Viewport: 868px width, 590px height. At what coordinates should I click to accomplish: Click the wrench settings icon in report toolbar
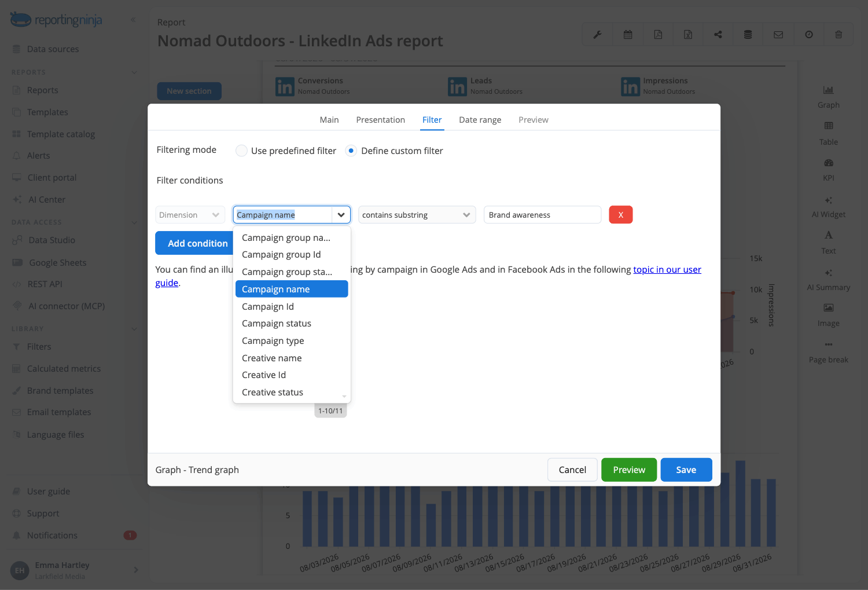597,35
